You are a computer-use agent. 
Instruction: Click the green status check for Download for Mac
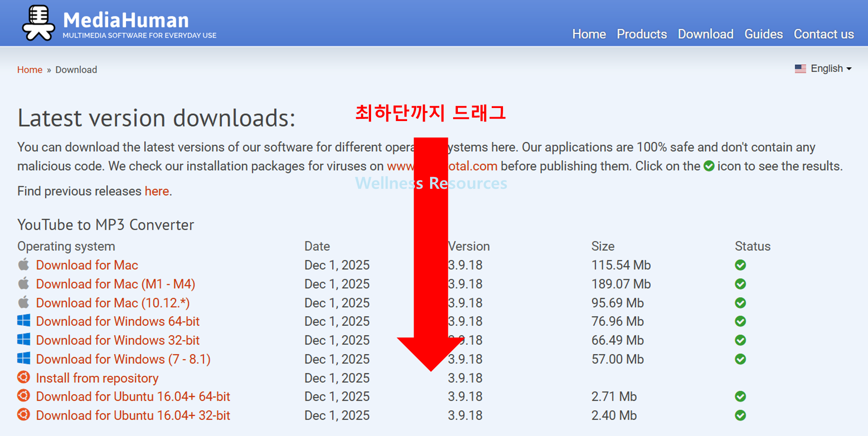click(740, 265)
